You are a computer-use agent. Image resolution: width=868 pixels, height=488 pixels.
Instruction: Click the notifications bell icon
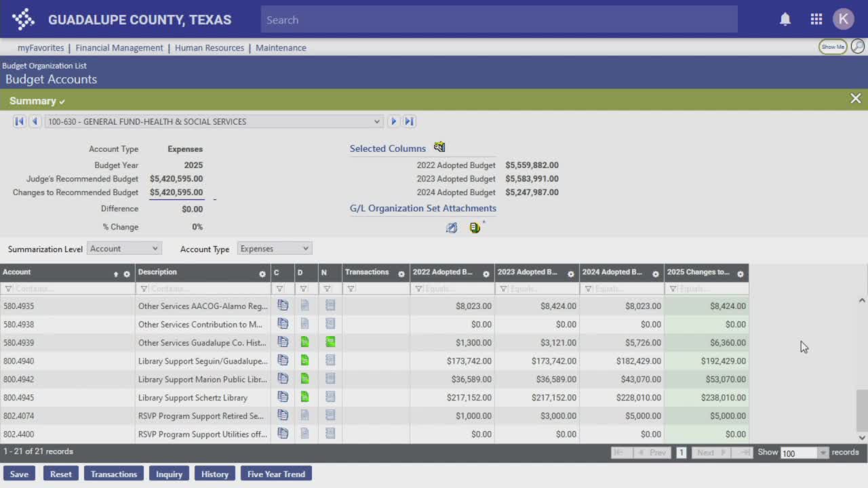coord(785,20)
